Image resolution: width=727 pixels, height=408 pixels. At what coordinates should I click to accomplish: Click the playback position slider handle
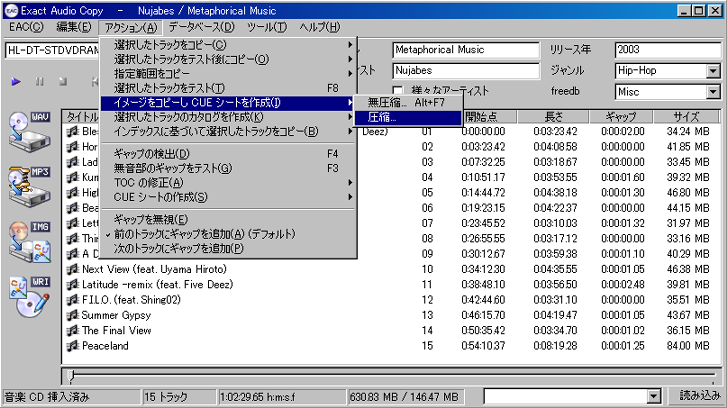pyautogui.click(x=70, y=376)
